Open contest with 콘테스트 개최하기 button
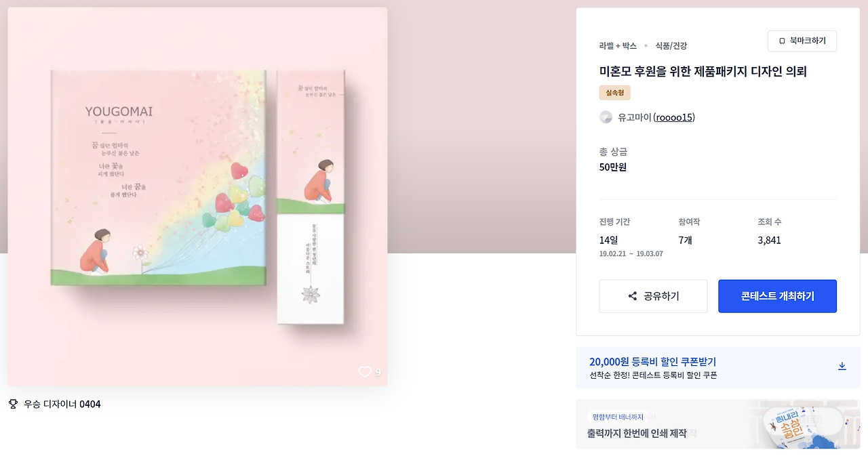The height and width of the screenshot is (456, 868). tap(777, 296)
